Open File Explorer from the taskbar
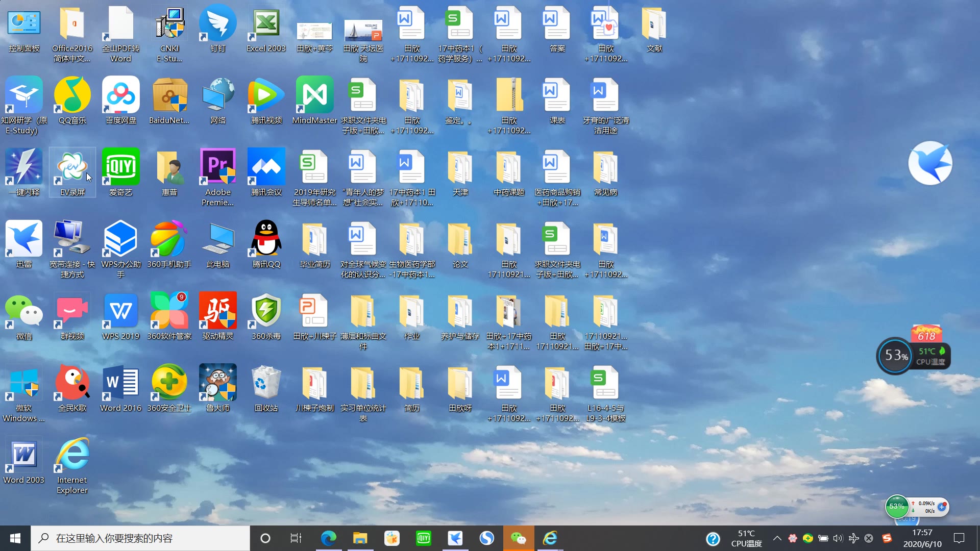980x551 pixels. pos(360,538)
